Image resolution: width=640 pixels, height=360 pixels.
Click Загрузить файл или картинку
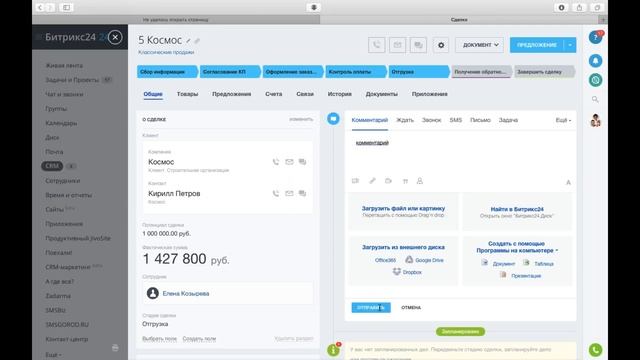403,208
